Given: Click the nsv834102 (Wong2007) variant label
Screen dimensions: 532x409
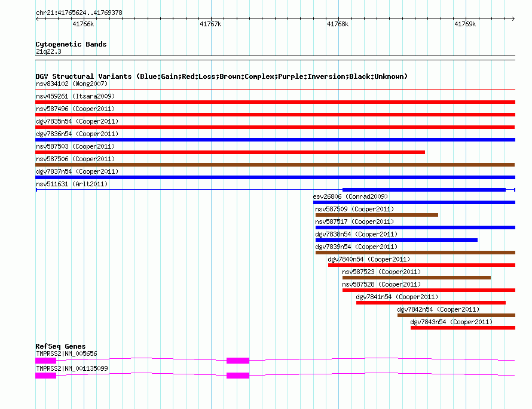Looking at the screenshot, I should coord(72,84).
